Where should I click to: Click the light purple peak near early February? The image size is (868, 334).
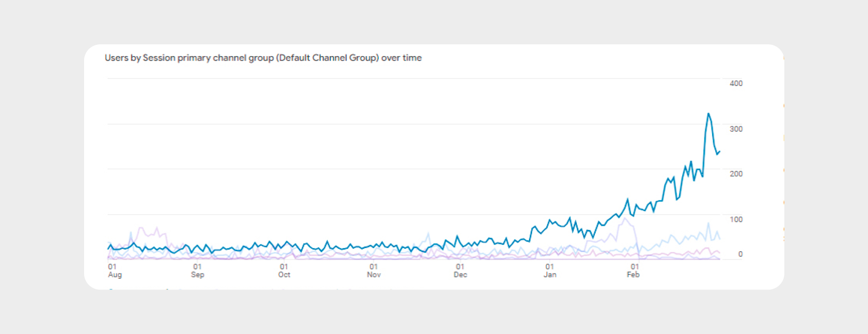pos(624,219)
